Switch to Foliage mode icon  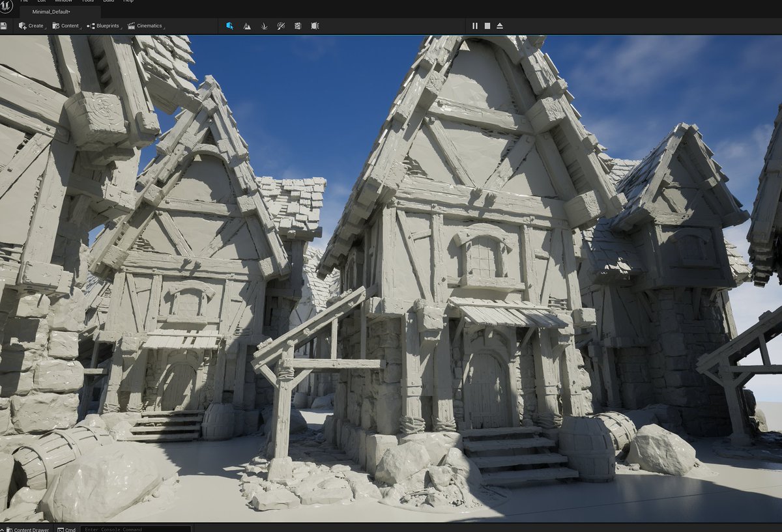click(264, 26)
